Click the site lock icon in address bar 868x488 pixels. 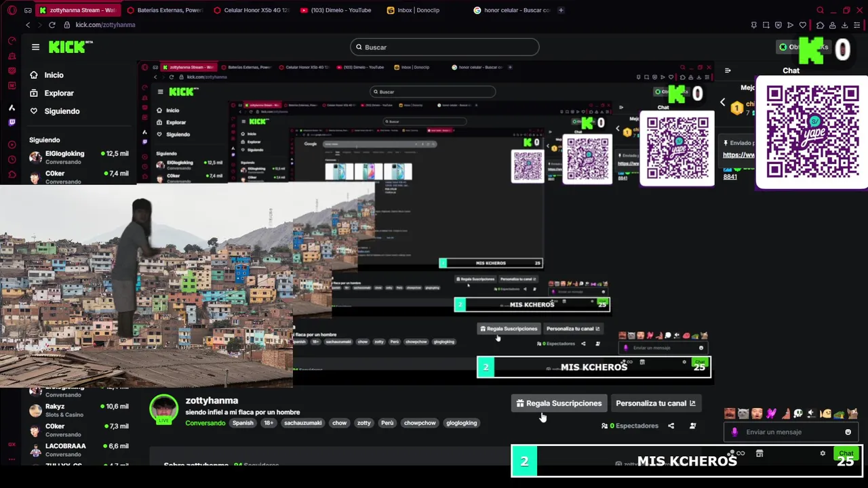67,25
